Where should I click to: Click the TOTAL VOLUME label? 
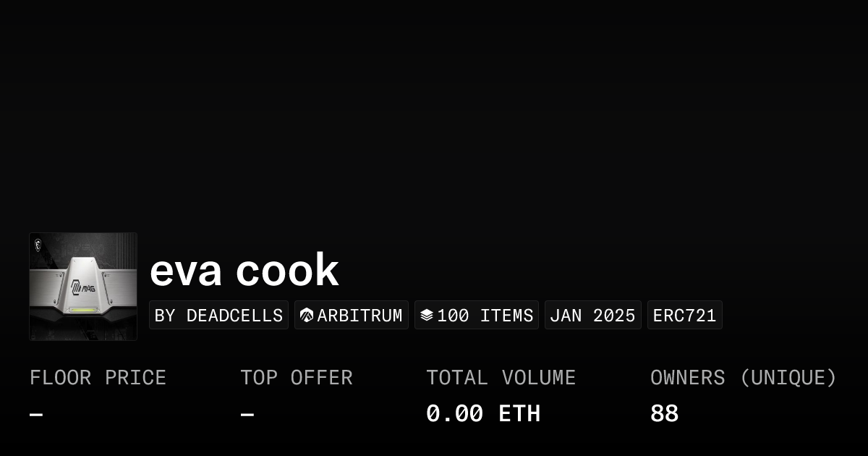click(x=501, y=378)
